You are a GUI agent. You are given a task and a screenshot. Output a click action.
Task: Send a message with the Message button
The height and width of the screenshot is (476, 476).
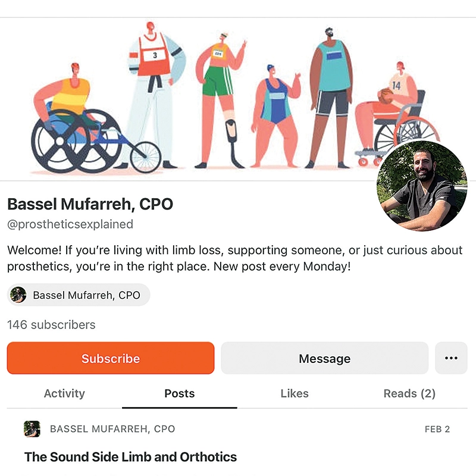tap(324, 358)
